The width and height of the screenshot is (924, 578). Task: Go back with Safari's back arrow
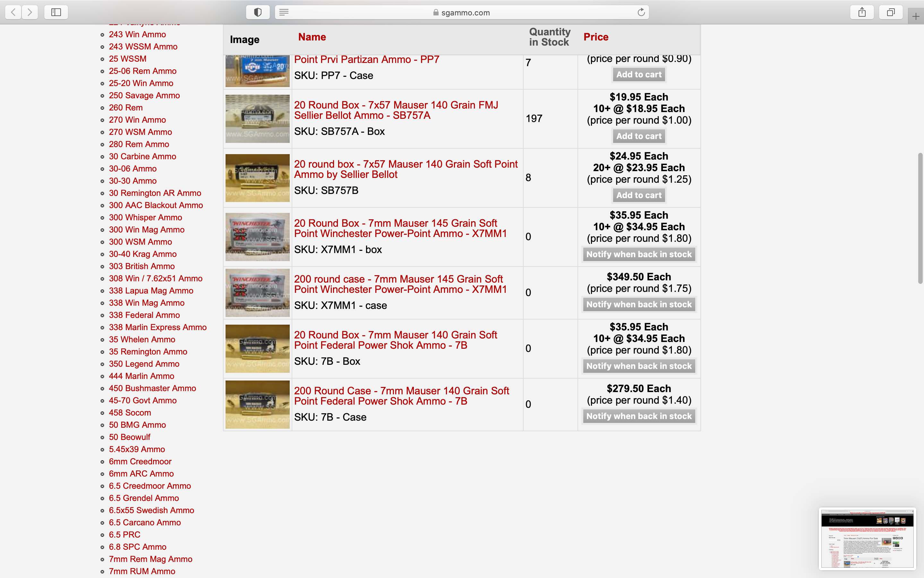click(13, 12)
